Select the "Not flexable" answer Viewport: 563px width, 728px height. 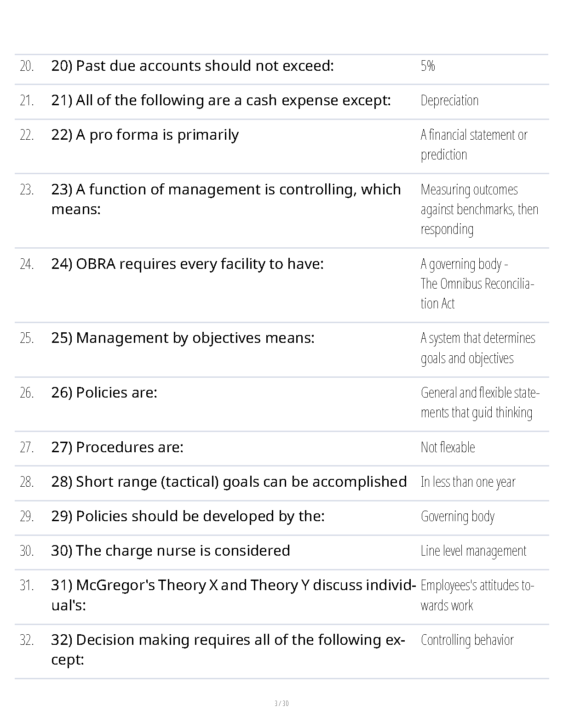pyautogui.click(x=448, y=447)
